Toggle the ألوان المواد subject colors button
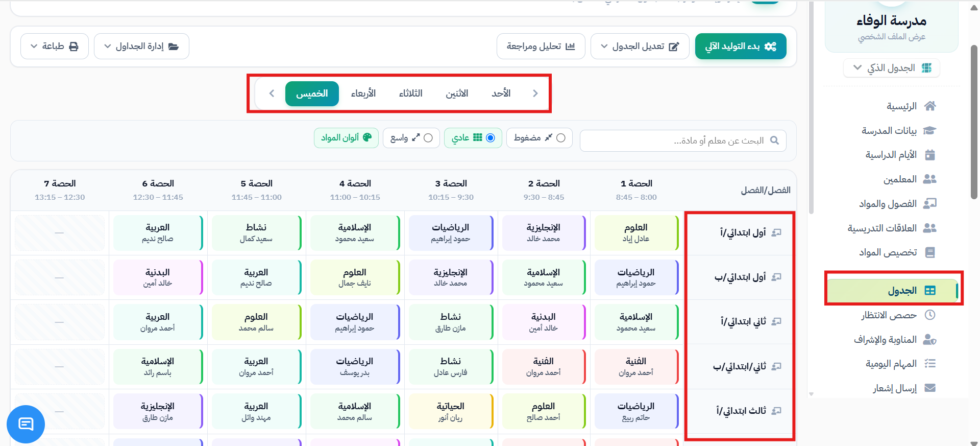980x446 pixels. click(347, 138)
